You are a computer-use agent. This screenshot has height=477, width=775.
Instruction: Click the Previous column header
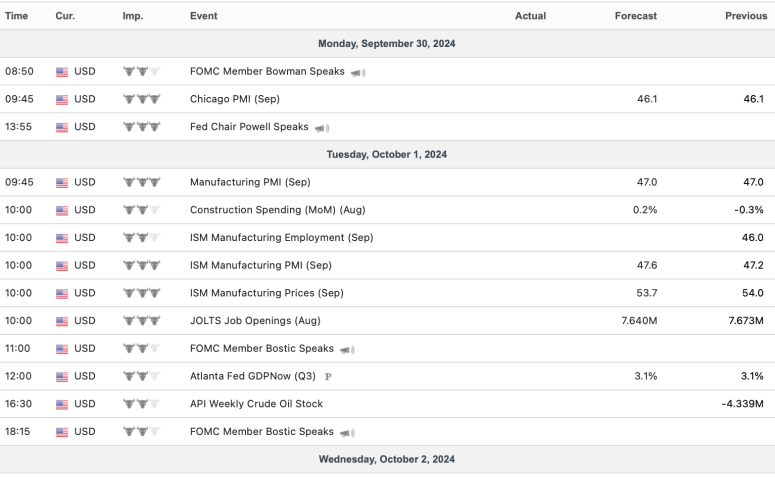746,16
